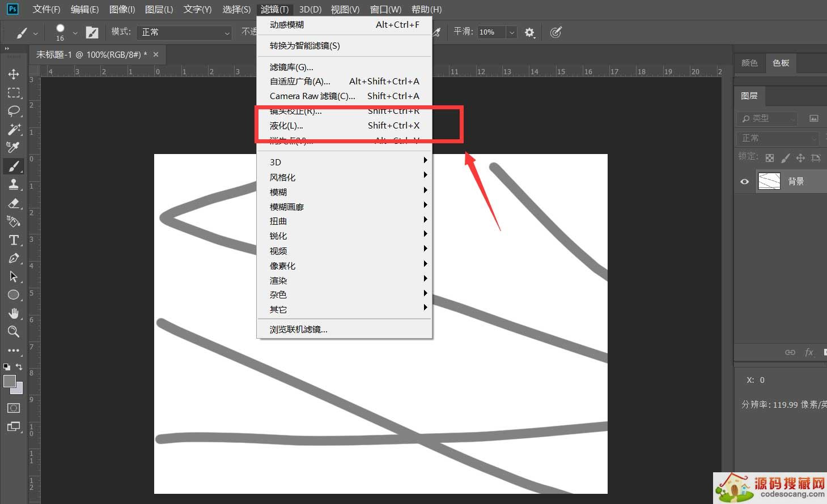The height and width of the screenshot is (504, 827).
Task: Toggle pixel layer filter icon
Action: click(814, 118)
